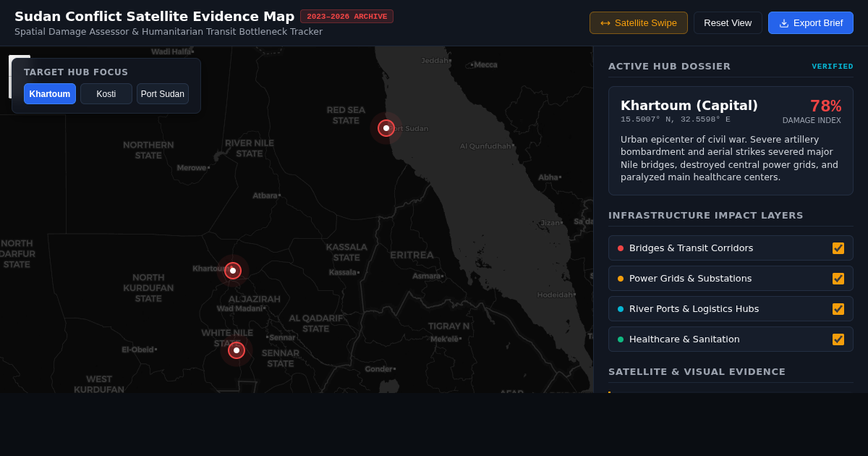The height and width of the screenshot is (456, 868).
Task: Select the Khartoum red map marker
Action: [233, 271]
